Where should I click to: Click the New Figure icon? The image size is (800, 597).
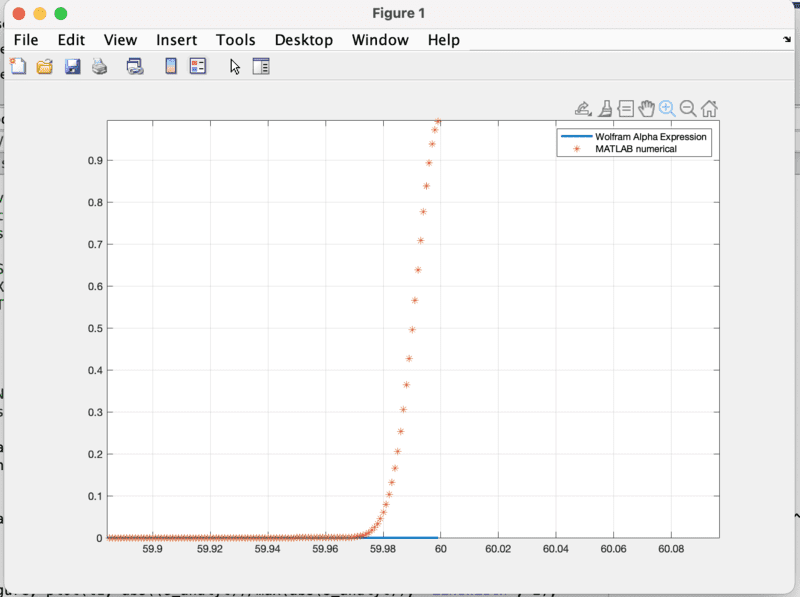tap(18, 66)
